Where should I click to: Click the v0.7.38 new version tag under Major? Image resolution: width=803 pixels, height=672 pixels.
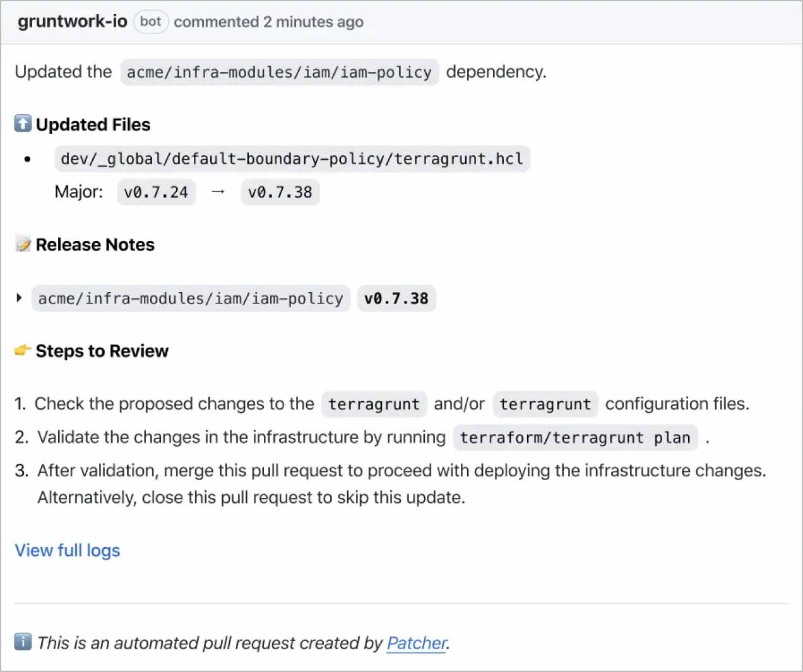(280, 192)
